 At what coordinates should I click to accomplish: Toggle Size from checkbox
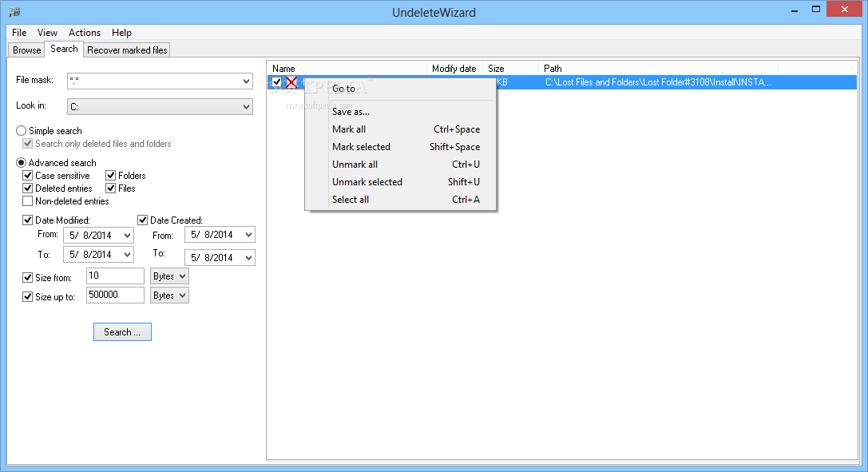pos(28,278)
